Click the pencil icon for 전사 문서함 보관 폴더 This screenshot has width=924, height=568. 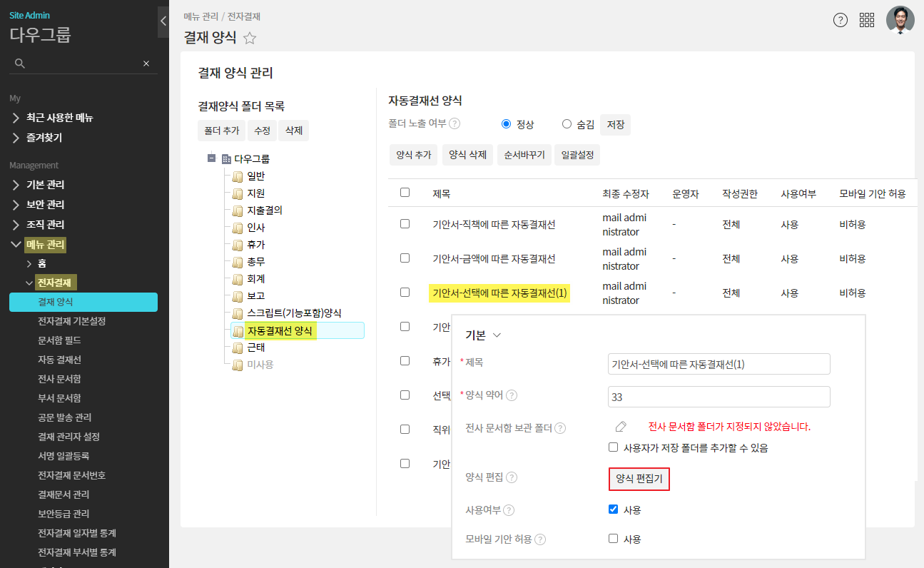tap(621, 427)
